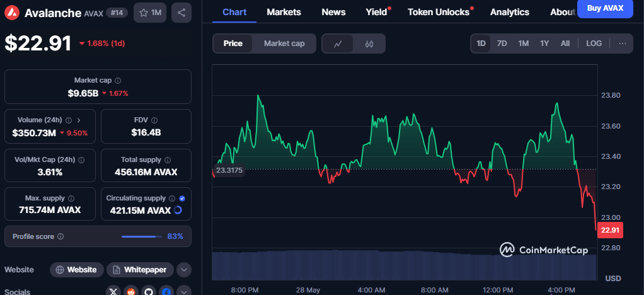Click the Avalanche logo icon
Image resolution: width=644 pixels, height=295 pixels.
click(x=13, y=13)
